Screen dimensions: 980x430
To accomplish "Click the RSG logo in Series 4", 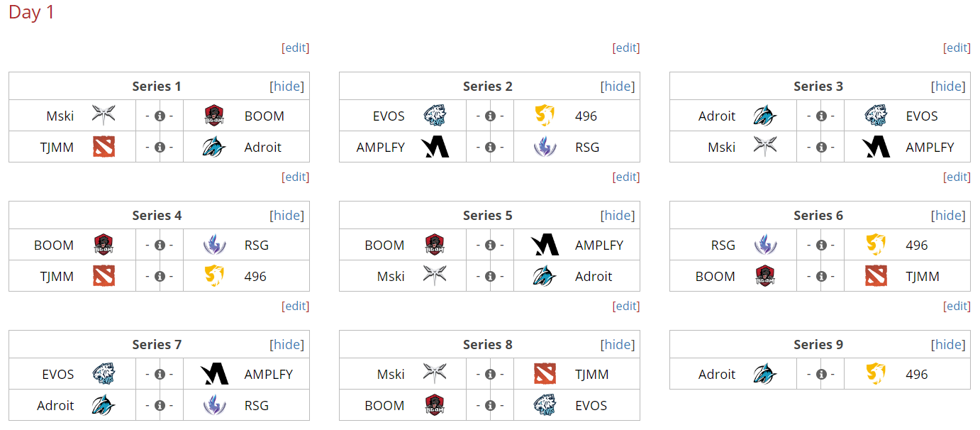I will [214, 245].
